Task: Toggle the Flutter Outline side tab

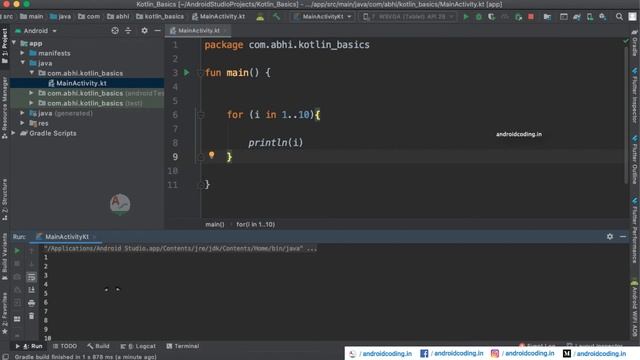Action: pos(635,160)
